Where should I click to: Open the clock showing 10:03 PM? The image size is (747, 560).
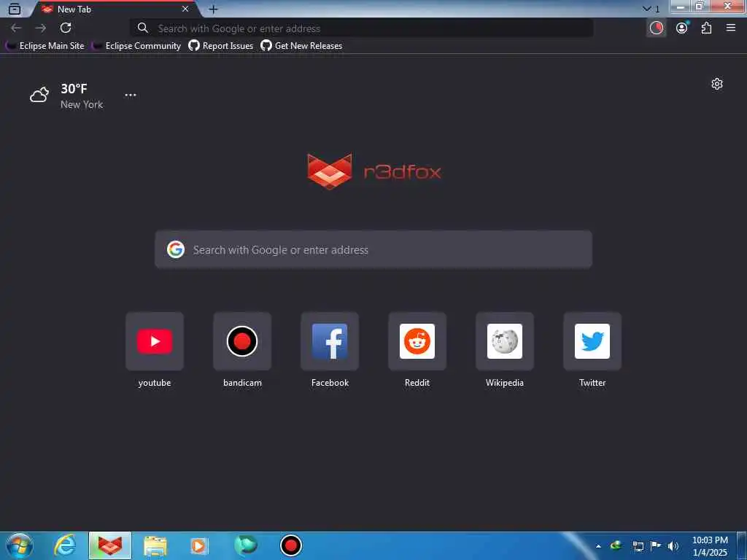coord(710,546)
